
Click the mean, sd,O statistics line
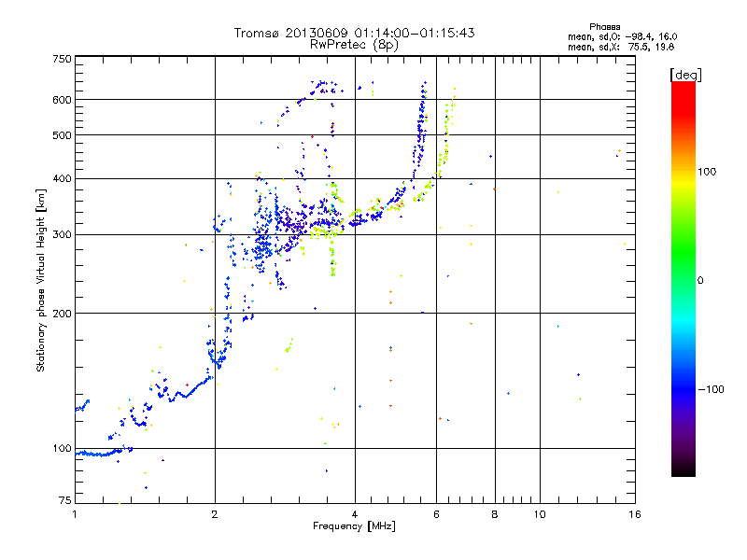click(x=613, y=36)
